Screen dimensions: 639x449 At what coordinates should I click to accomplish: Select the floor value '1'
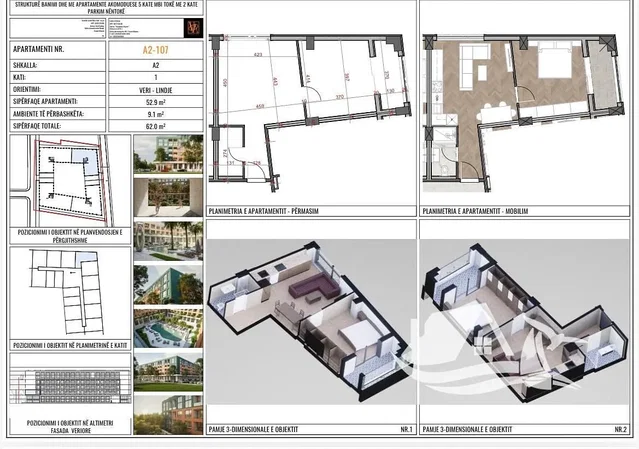pos(156,77)
